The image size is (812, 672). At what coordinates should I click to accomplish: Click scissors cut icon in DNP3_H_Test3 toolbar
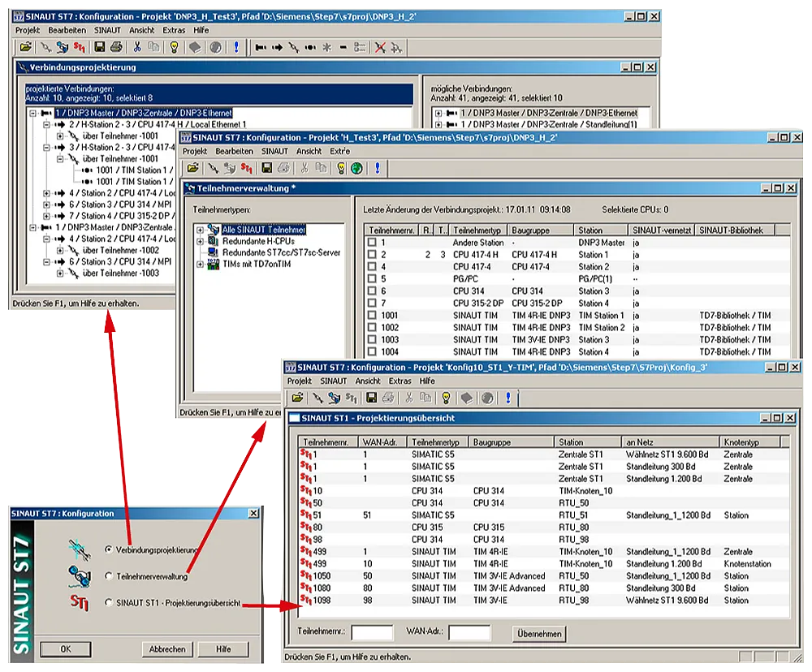[137, 48]
